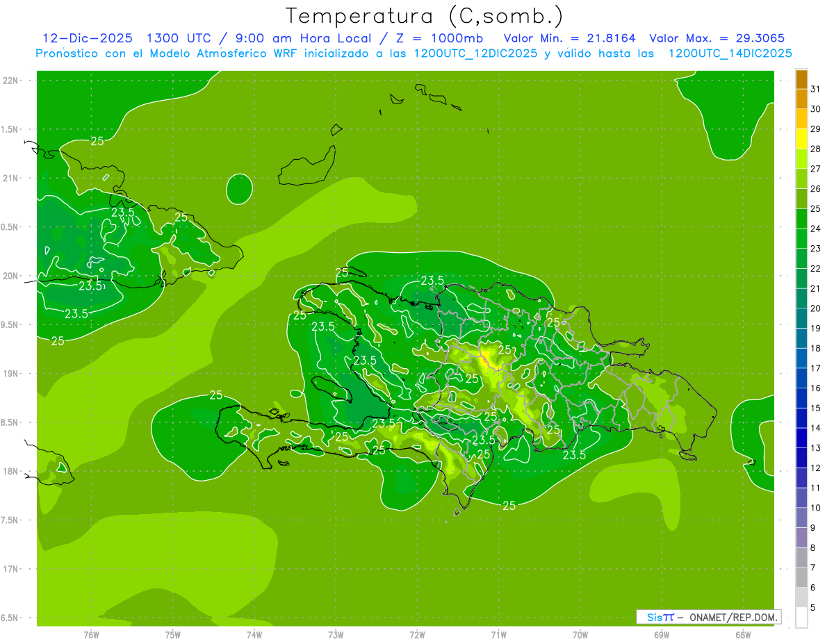The width and height of the screenshot is (834, 644).
Task: Click the purple 8–9 colorbar swatch
Action: click(801, 538)
